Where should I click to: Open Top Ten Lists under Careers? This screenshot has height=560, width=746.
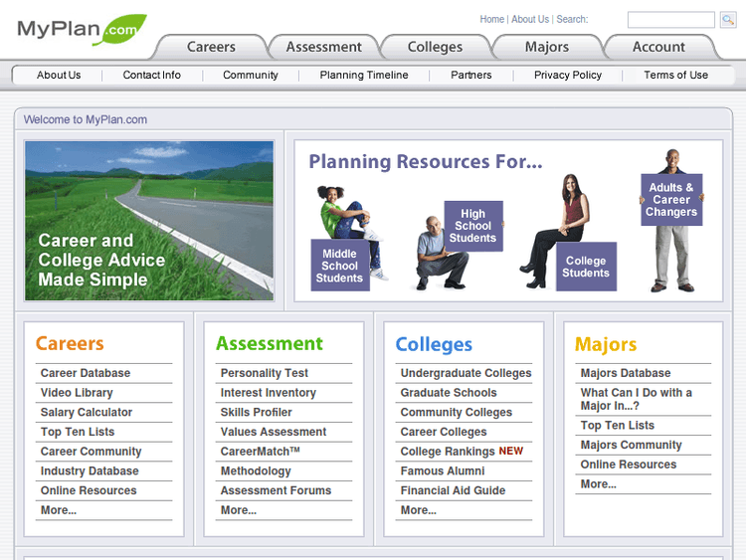tap(78, 432)
